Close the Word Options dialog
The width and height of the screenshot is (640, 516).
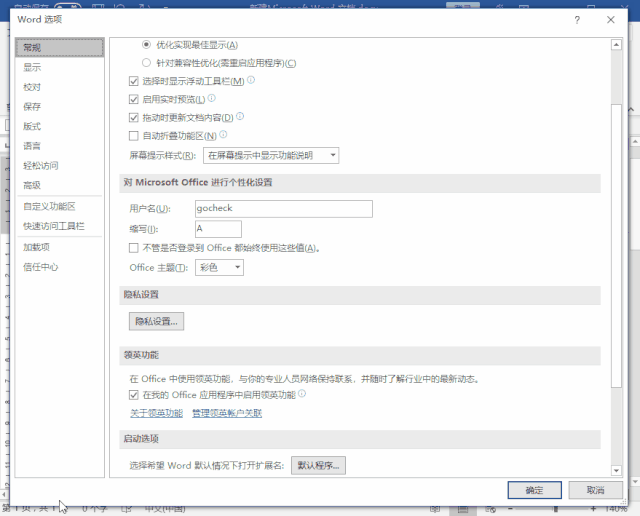611,20
